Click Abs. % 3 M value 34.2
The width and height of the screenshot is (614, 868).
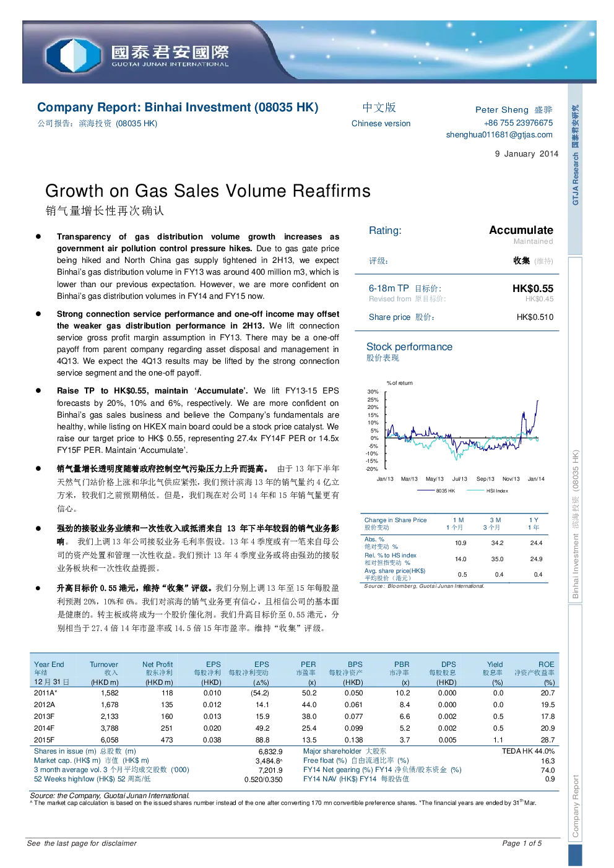pos(498,543)
